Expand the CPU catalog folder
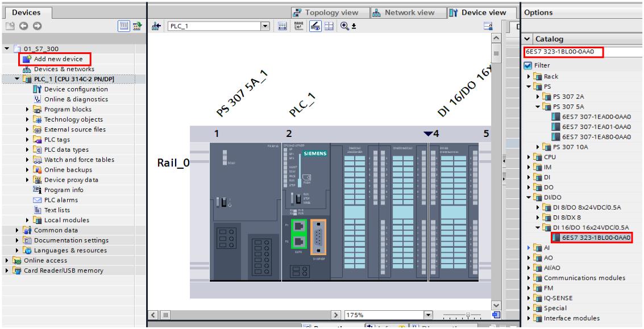 coord(529,157)
